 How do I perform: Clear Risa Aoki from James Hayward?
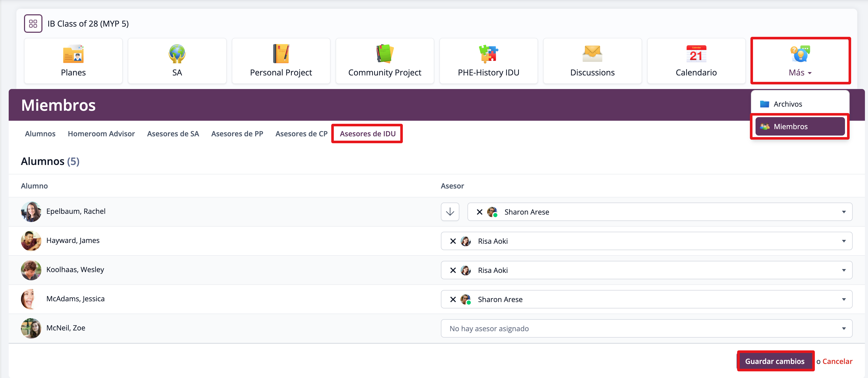[x=453, y=241]
